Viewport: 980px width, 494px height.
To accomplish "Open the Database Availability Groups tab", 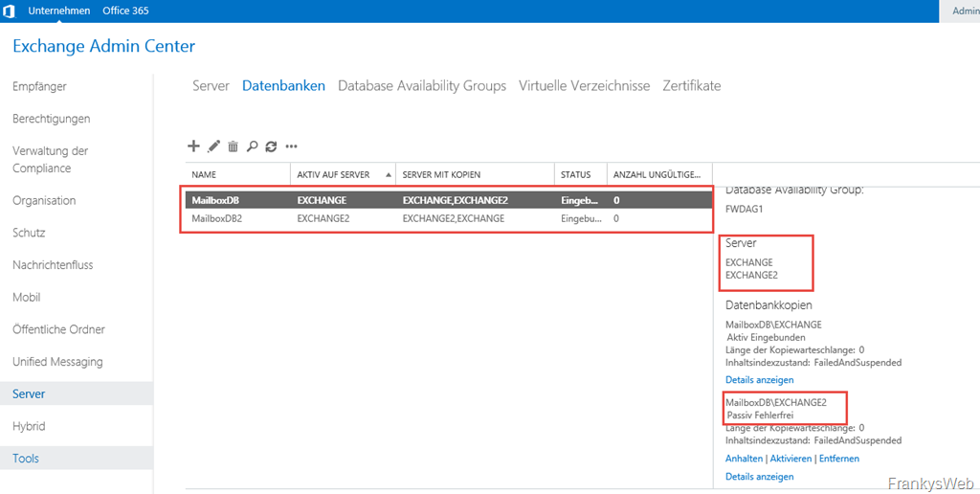I will tap(422, 86).
